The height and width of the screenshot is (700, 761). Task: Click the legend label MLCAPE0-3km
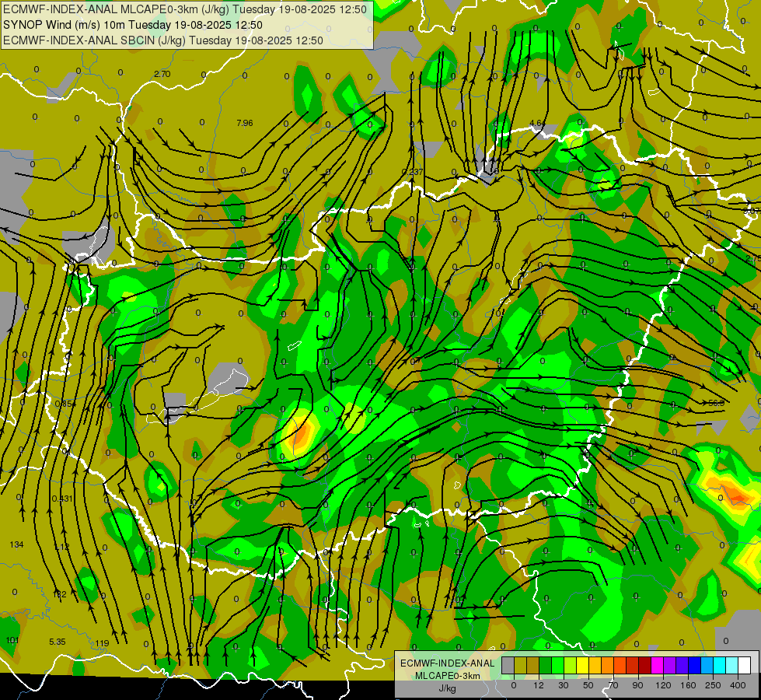448,676
